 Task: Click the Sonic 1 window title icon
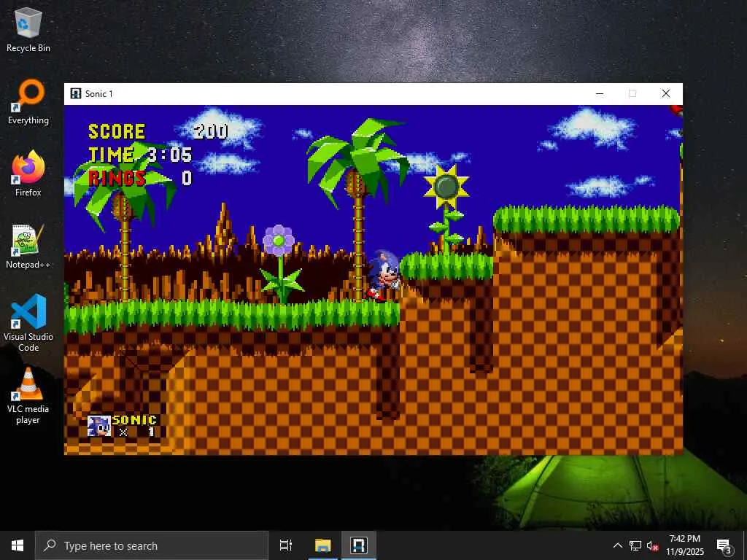click(x=75, y=93)
